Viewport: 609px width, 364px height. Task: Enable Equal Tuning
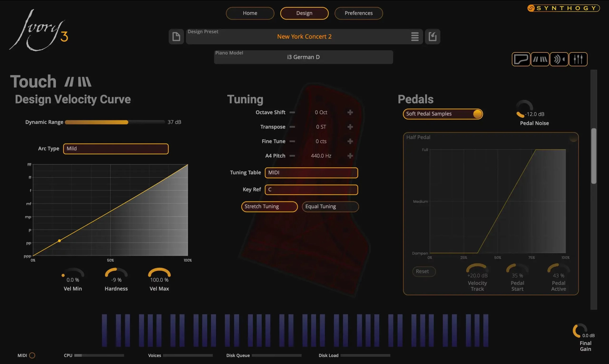330,206
